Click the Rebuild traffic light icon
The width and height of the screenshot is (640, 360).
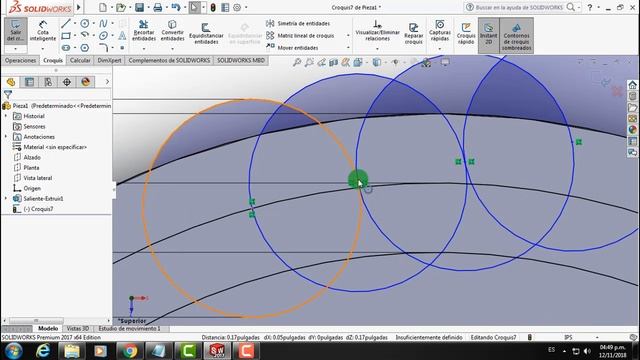click(213, 7)
